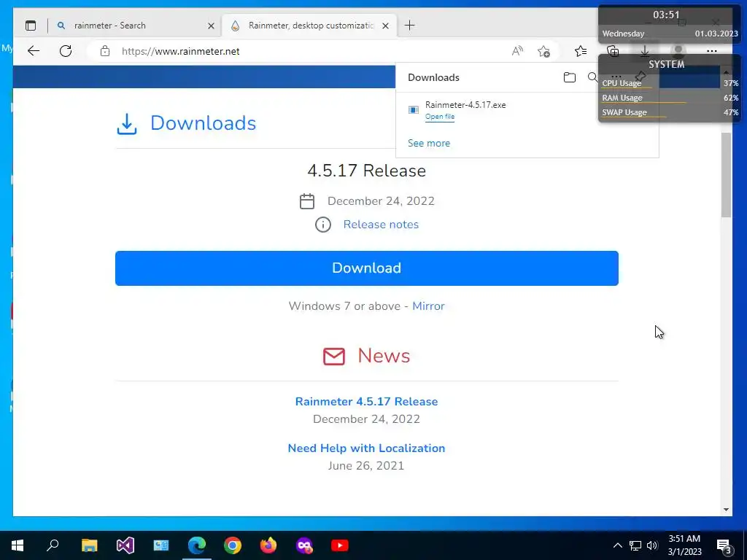Viewport: 747px width, 560px height.
Task: Click the blue Download button
Action: (367, 268)
